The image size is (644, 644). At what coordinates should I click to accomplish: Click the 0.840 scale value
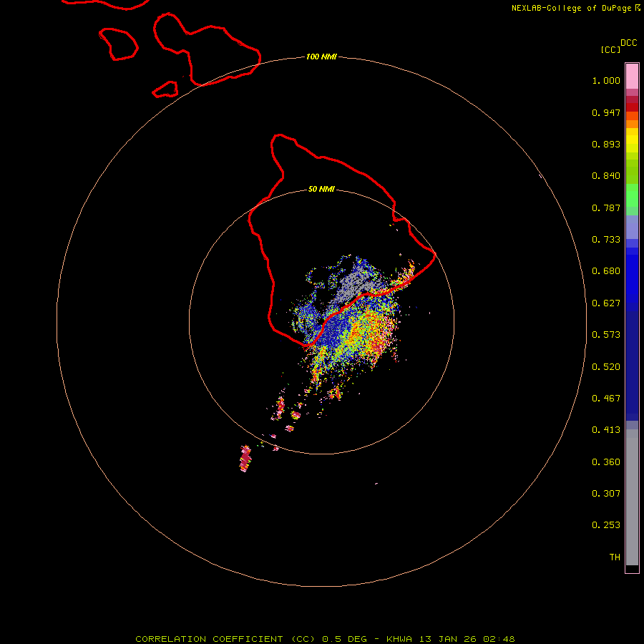click(x=606, y=176)
